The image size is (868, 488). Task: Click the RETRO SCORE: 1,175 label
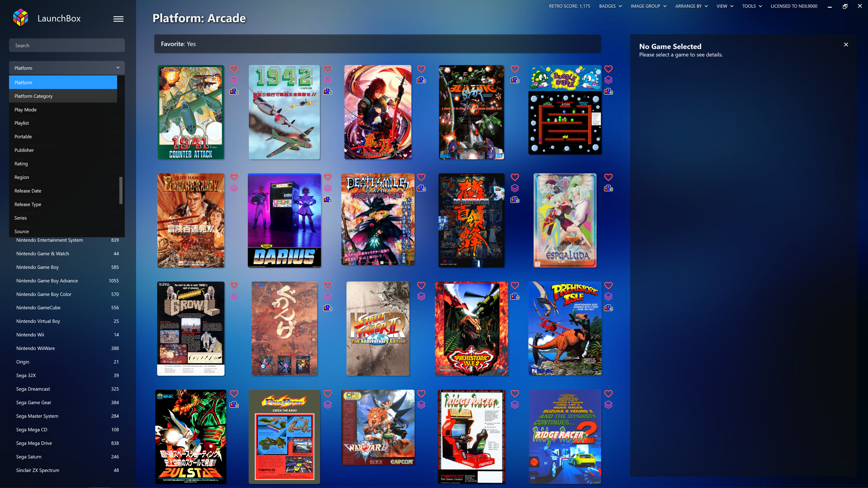569,6
